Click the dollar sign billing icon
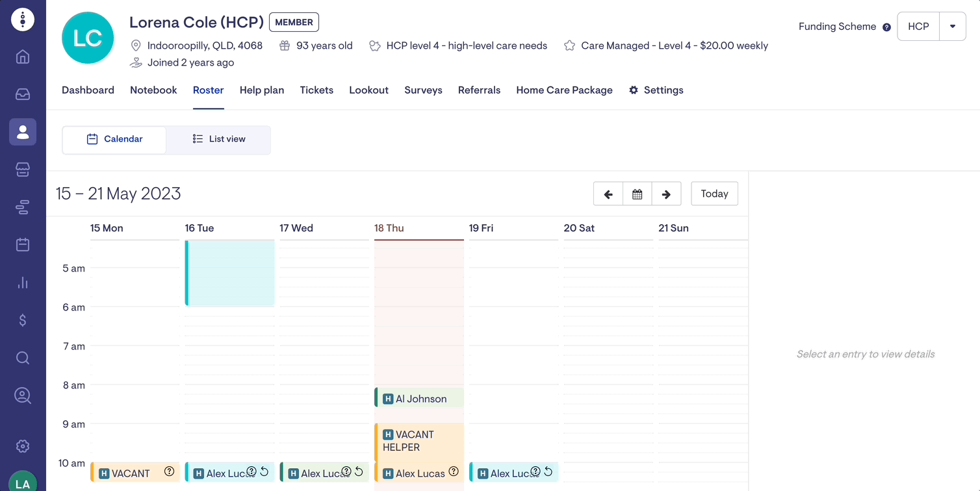The image size is (980, 491). click(x=23, y=320)
